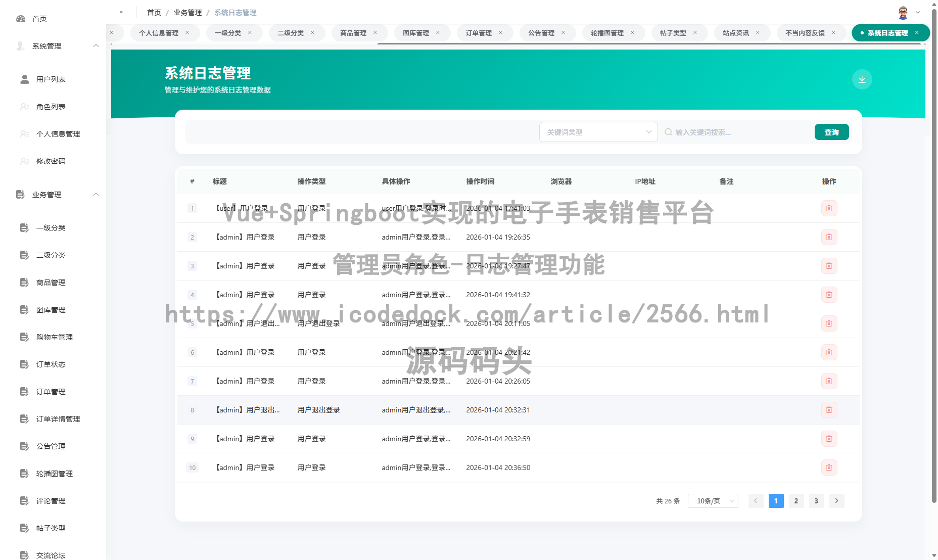Click the download export icon in header
The height and width of the screenshot is (560, 938).
coord(862,79)
